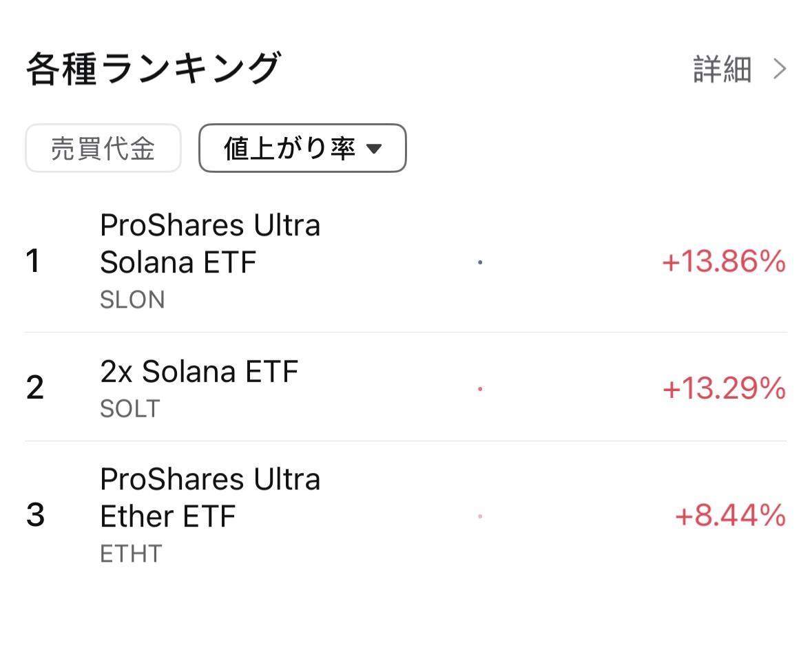812x652 pixels.
Task: Click the small dot in SLON row
Action: (x=480, y=262)
